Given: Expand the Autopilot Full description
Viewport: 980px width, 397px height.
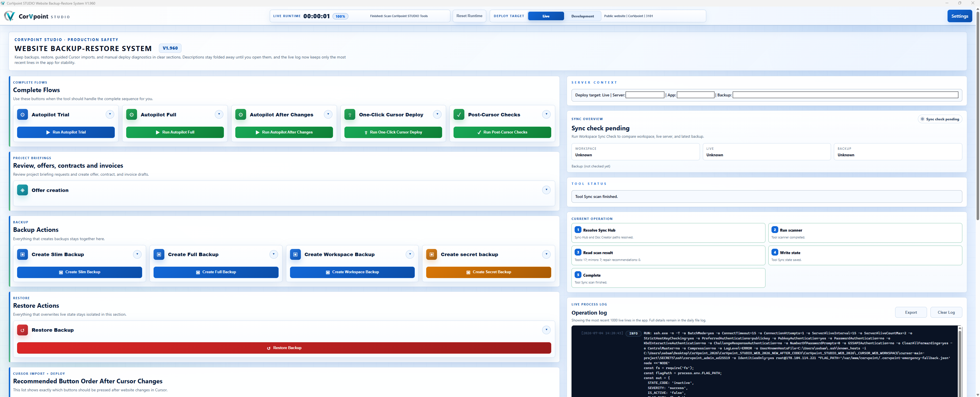Looking at the screenshot, I should [219, 114].
